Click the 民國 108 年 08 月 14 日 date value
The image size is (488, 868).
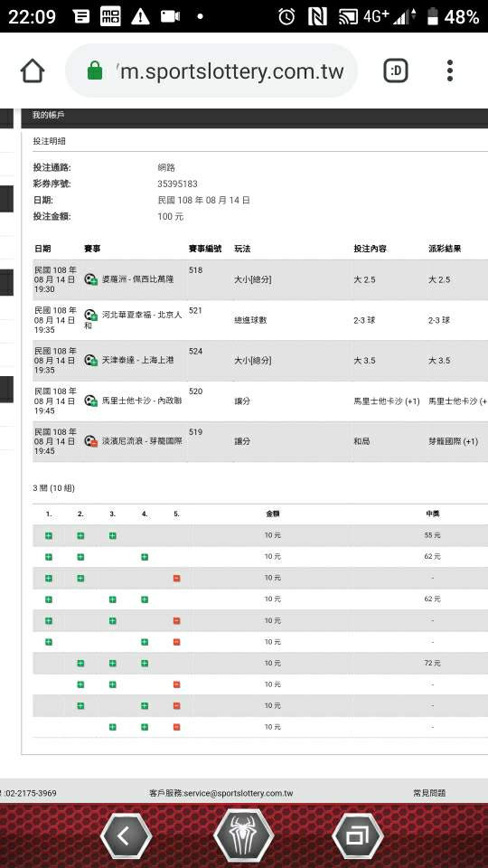pyautogui.click(x=203, y=200)
